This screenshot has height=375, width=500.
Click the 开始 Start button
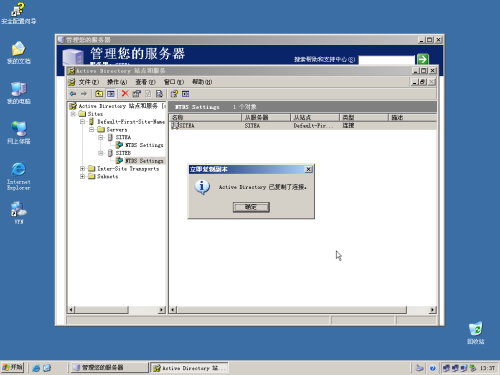pos(12,368)
